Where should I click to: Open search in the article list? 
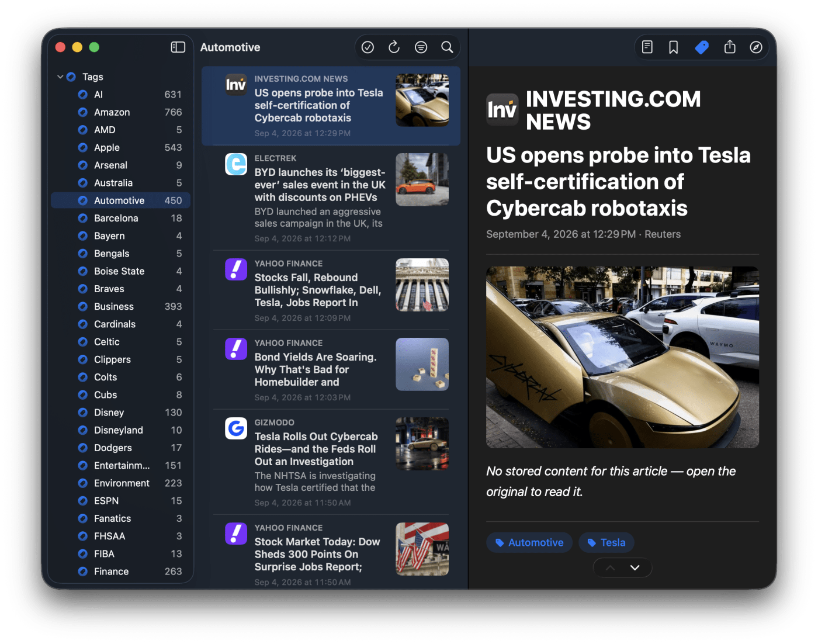coord(447,47)
